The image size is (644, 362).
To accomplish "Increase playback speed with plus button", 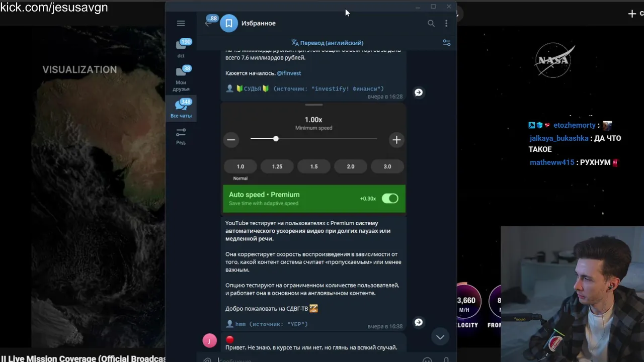I will [396, 140].
